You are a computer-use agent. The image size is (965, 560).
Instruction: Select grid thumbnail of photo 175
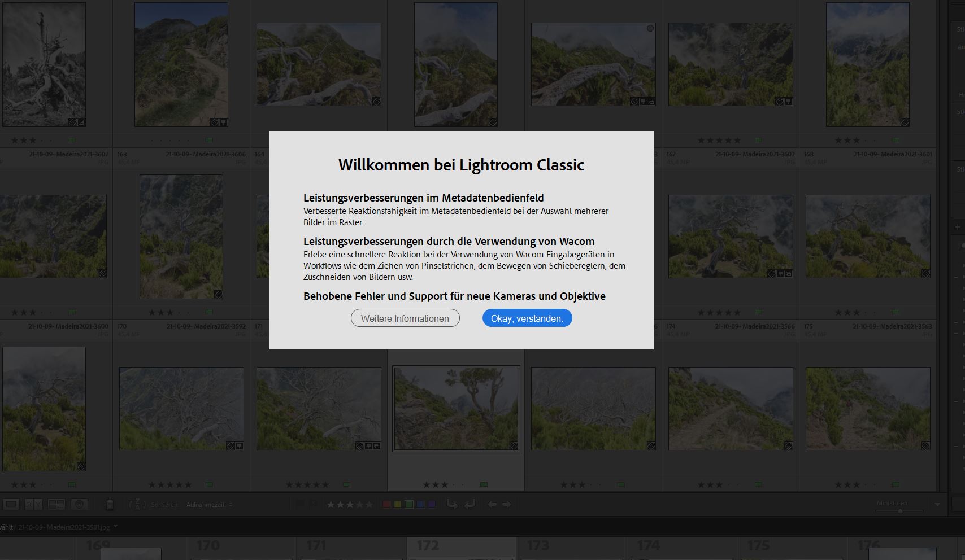coord(868,409)
